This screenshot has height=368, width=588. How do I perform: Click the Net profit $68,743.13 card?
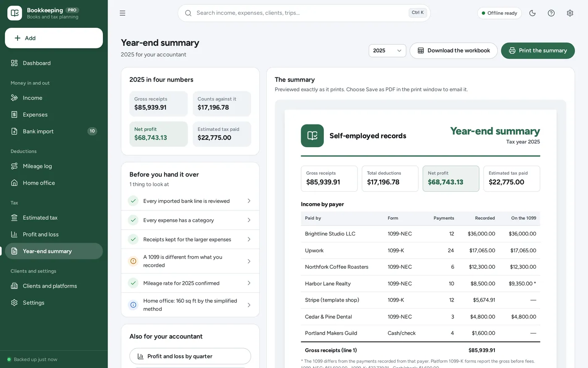(x=159, y=134)
